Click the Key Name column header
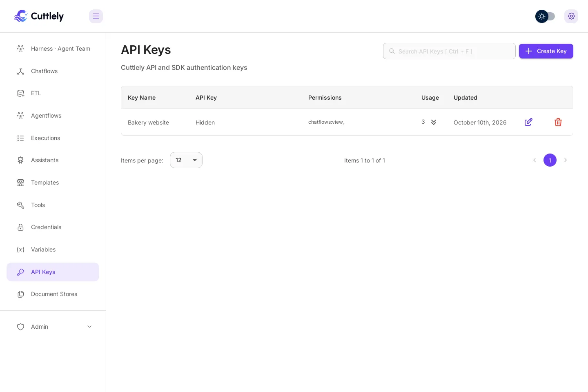This screenshot has height=392, width=588. click(142, 98)
